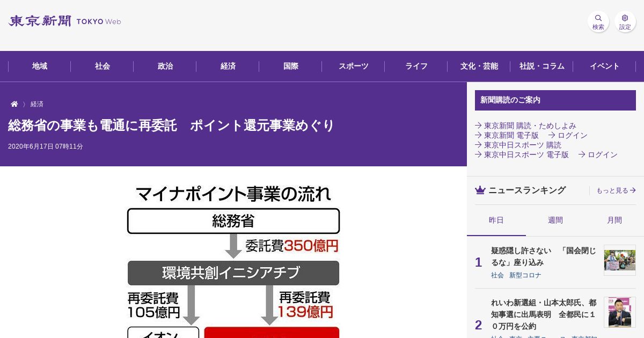The image size is (644, 338).
Task: Open the イベント navigation menu
Action: pyautogui.click(x=605, y=67)
